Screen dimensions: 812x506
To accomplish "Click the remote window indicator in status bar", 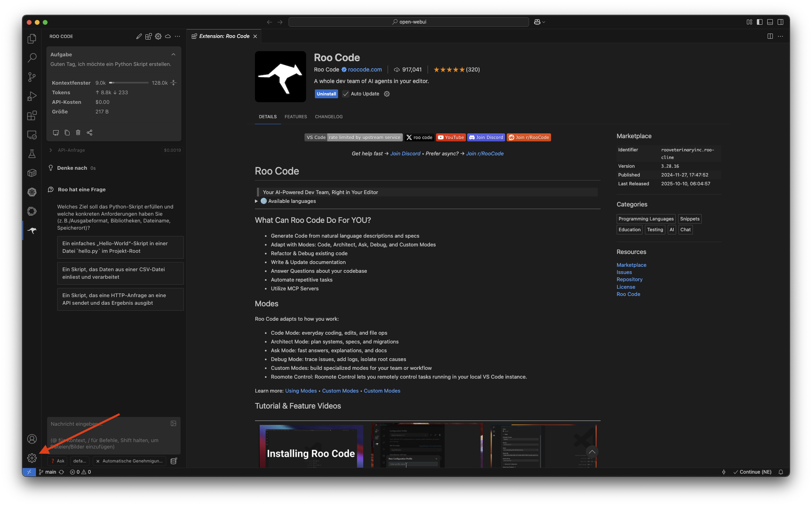I will tap(29, 472).
